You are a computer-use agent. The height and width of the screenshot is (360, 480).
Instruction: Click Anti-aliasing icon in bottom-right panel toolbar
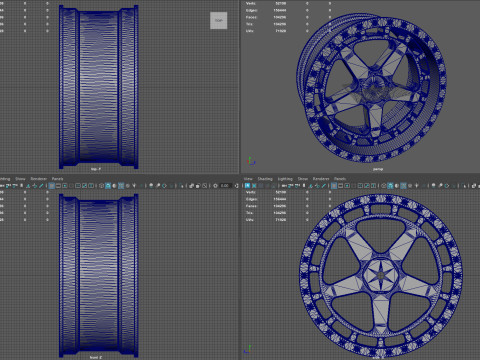(x=447, y=186)
